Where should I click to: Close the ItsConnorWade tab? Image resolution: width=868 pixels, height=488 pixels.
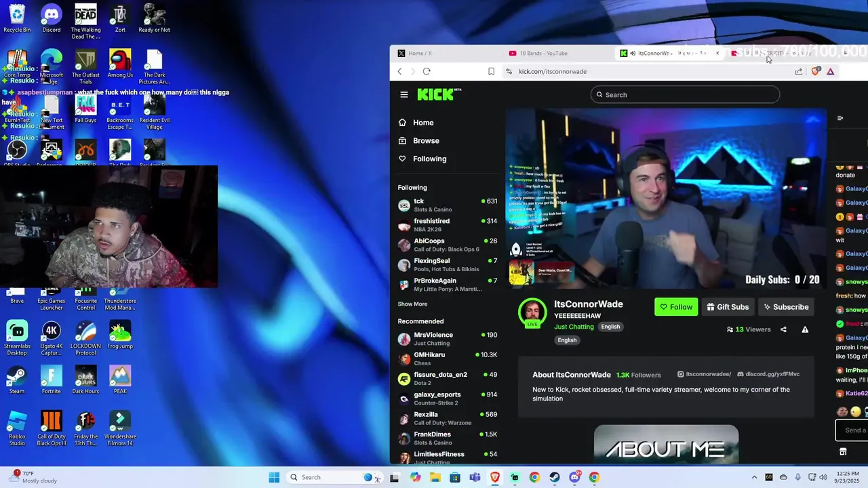coord(717,53)
